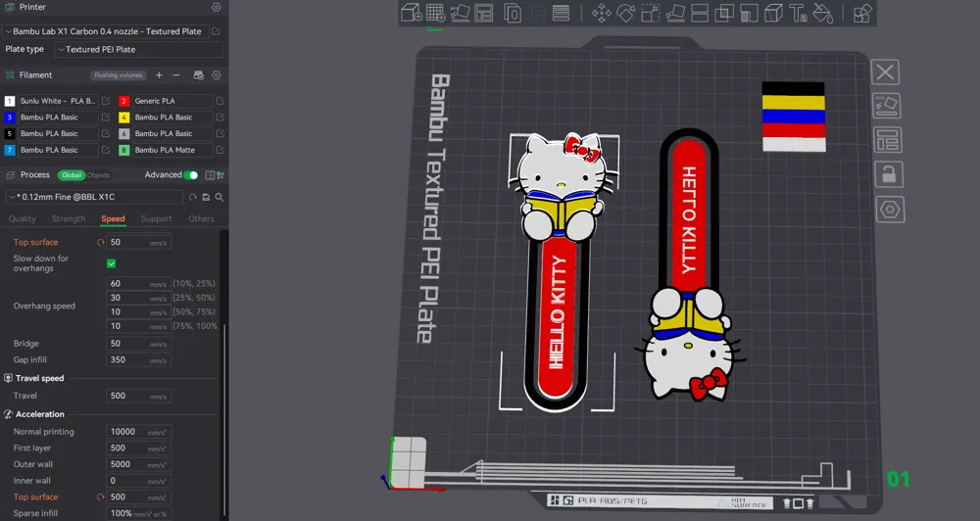Select the Color painting bucket tool

tap(822, 13)
